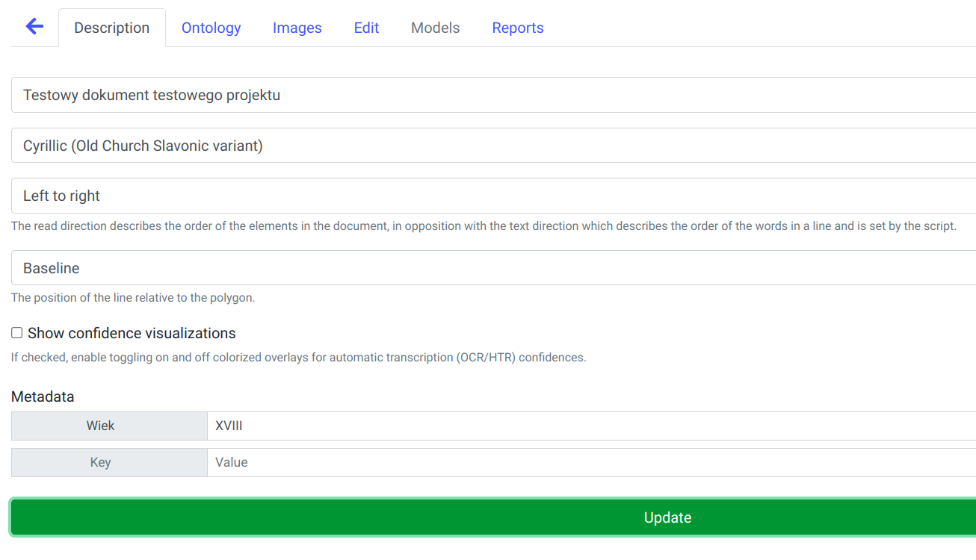
Task: Select the Models tab
Action: 435,28
